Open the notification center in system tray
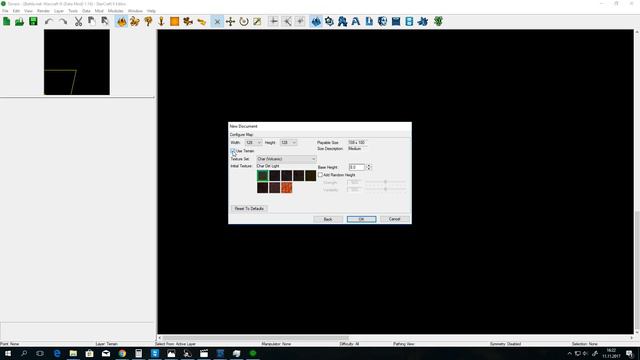Viewport: 640px width, 360px height. pos(630,353)
